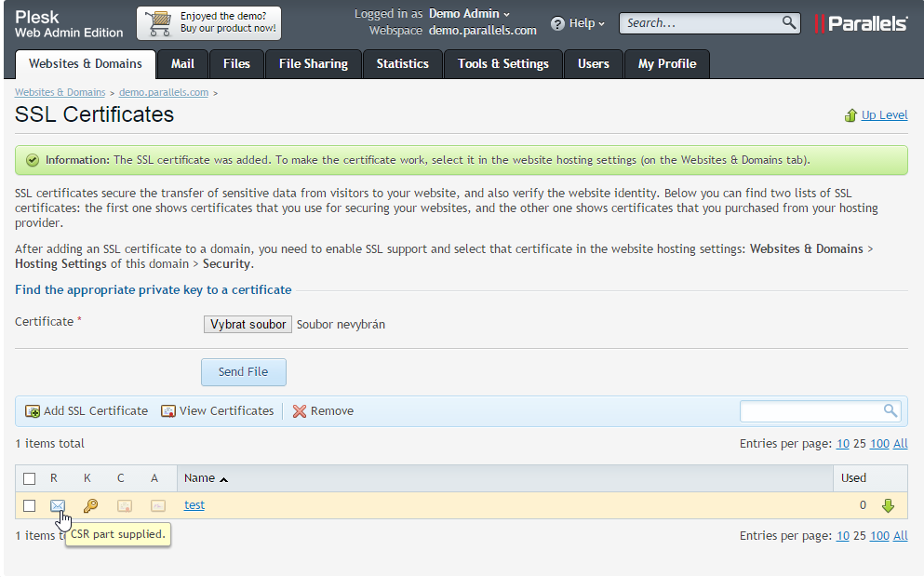This screenshot has height=577, width=924.
Task: Click the CA certificate icon in column A
Action: [x=158, y=505]
